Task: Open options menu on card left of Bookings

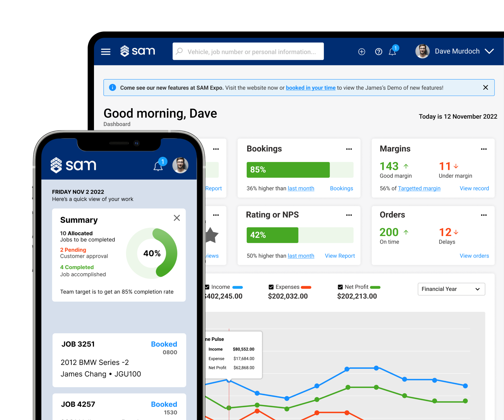Action: pyautogui.click(x=216, y=149)
